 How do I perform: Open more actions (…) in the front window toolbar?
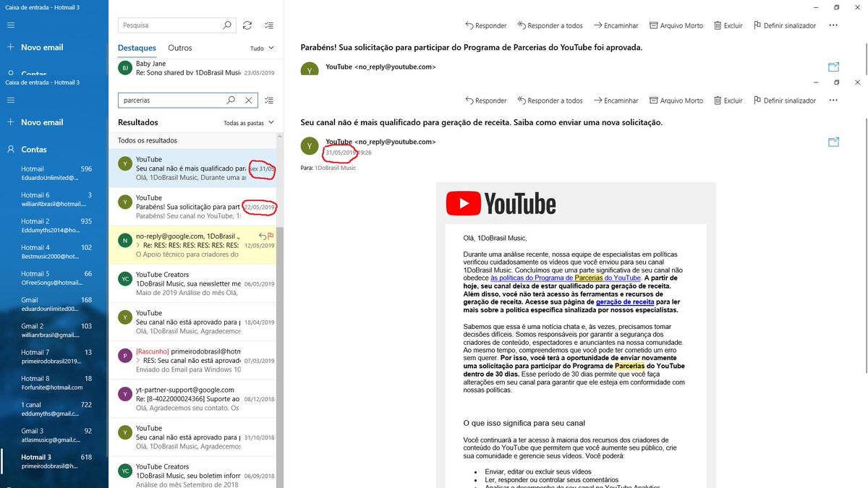click(833, 100)
